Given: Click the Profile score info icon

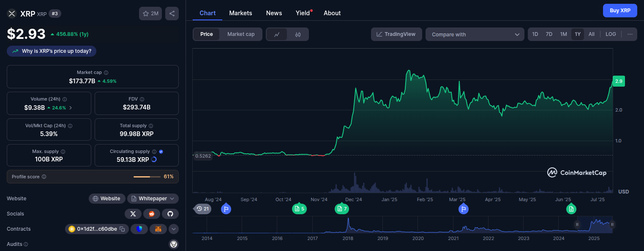Looking at the screenshot, I should tap(44, 177).
